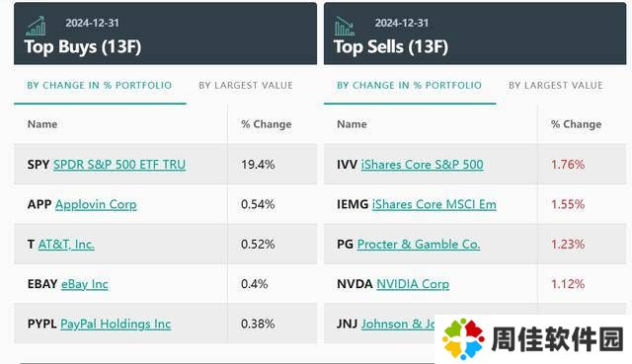Open the AT&T, Inc. link
The width and height of the screenshot is (632, 364).
pos(66,244)
